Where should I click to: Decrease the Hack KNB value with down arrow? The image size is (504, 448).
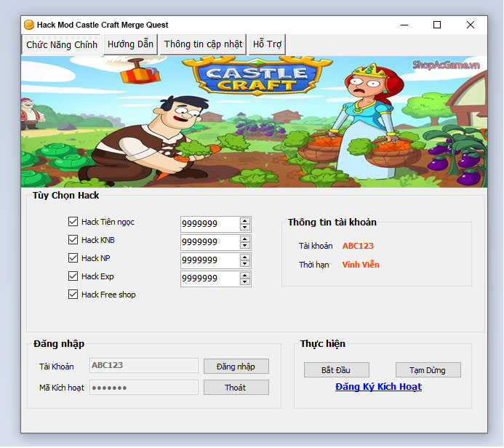[245, 246]
